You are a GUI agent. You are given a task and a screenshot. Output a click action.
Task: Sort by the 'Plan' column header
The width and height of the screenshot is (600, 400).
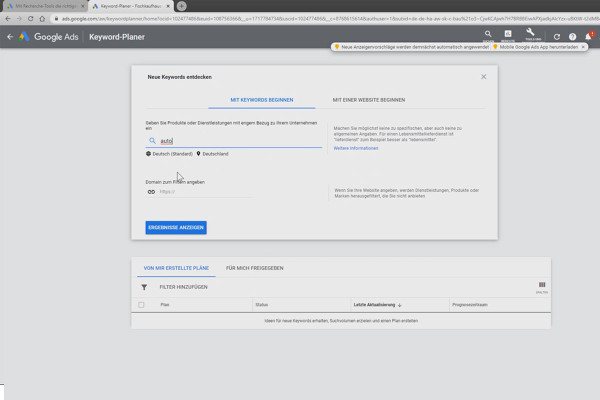pos(165,305)
